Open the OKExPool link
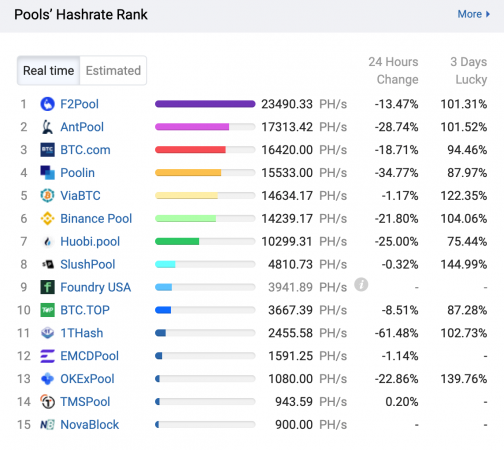 pos(87,379)
